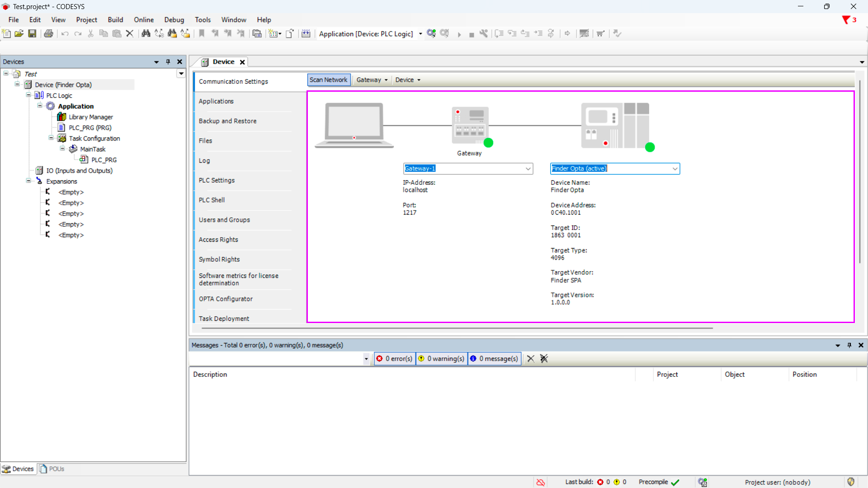Screen dimensions: 868x488
Task: Clear all messages with the X icon
Action: tap(530, 358)
